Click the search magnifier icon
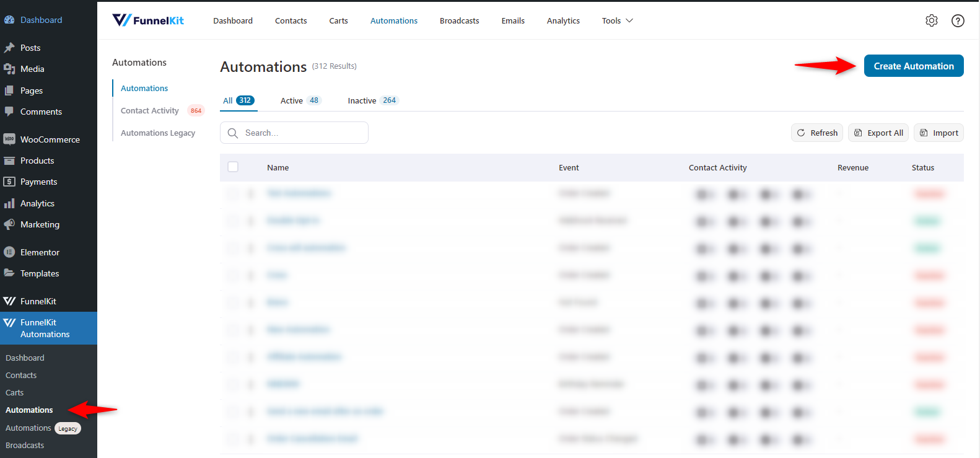This screenshot has height=458, width=980. point(233,133)
